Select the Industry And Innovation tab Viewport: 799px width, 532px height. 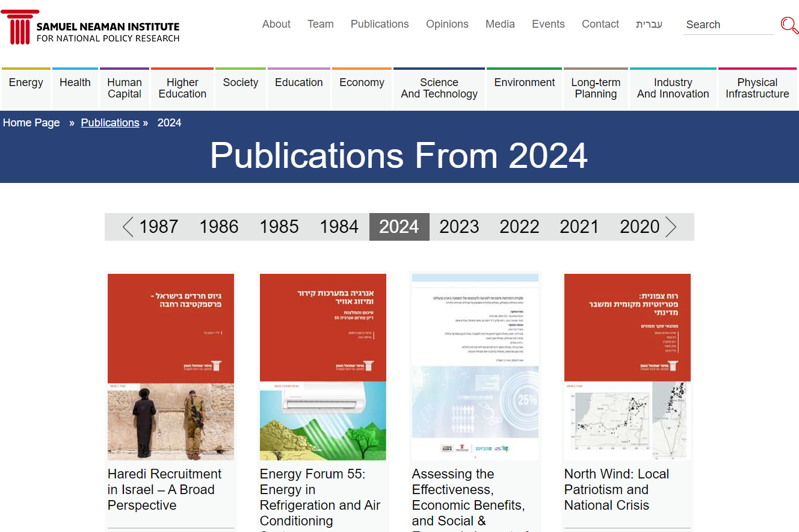[x=673, y=88]
